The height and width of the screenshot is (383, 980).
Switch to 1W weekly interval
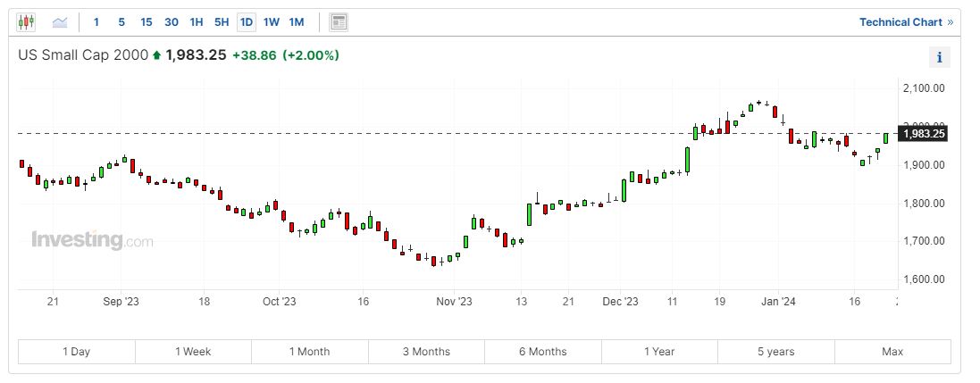(x=272, y=21)
